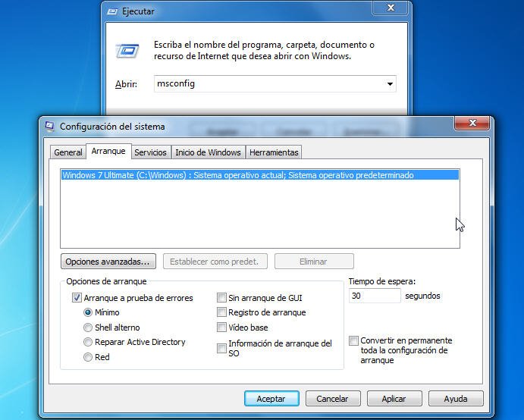The height and width of the screenshot is (420, 524).
Task: Open Ayuda help button
Action: [x=456, y=399]
